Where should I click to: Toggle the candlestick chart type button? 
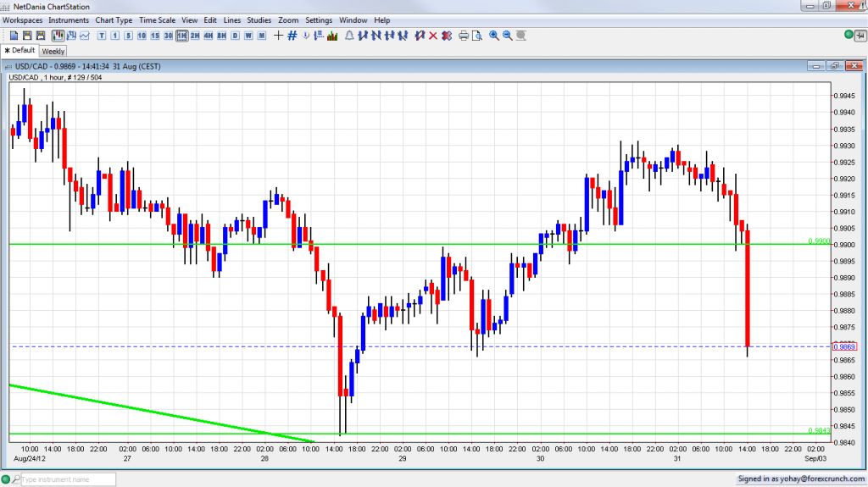[x=58, y=36]
